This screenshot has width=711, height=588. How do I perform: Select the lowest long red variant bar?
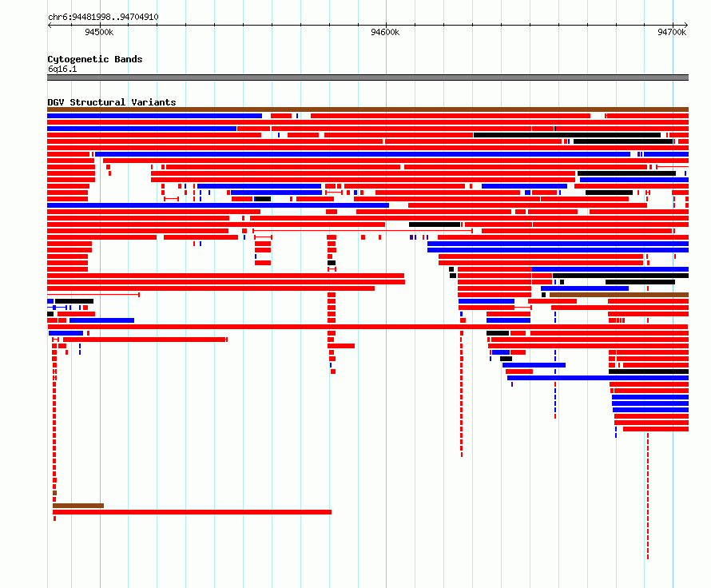(x=192, y=512)
